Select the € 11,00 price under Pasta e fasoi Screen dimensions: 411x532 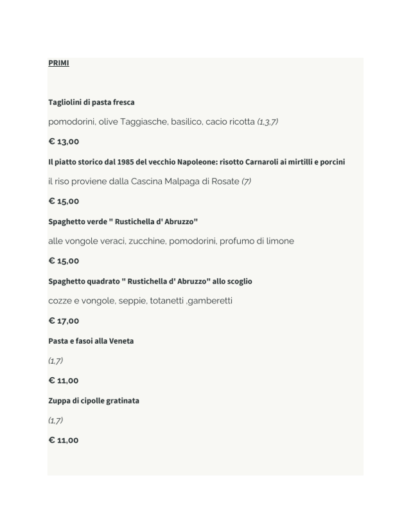tap(64, 380)
